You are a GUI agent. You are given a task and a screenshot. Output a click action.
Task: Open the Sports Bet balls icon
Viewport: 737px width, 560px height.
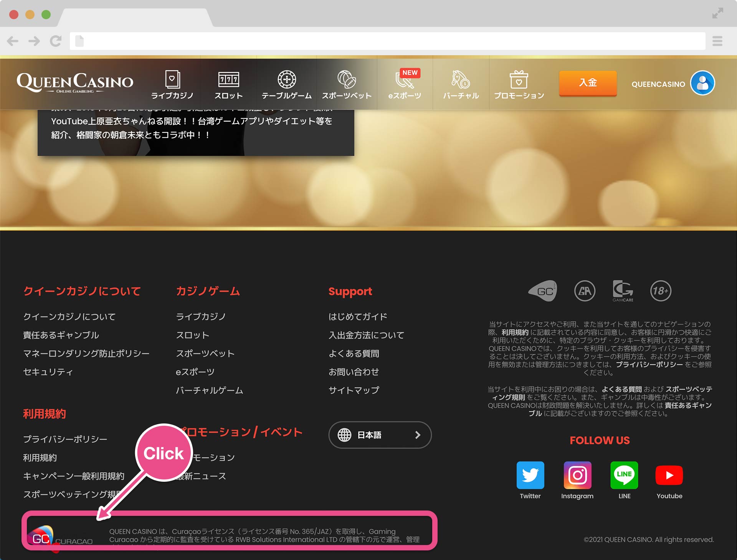click(x=347, y=79)
